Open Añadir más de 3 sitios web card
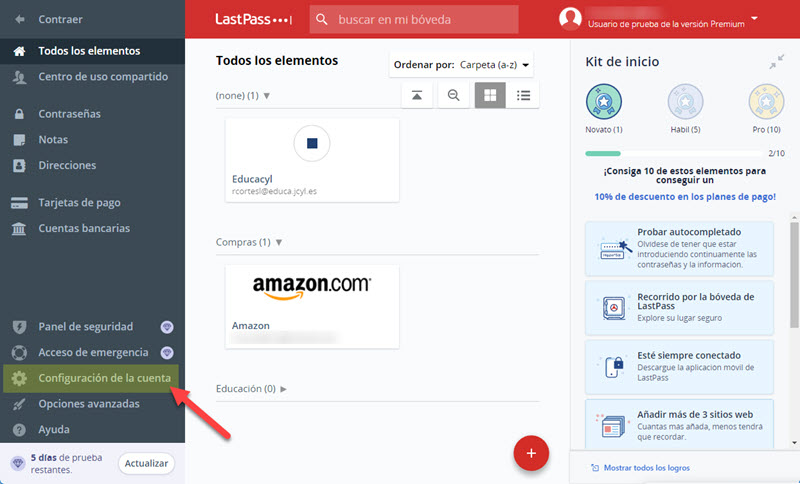The width and height of the screenshot is (800, 484). 679,425
